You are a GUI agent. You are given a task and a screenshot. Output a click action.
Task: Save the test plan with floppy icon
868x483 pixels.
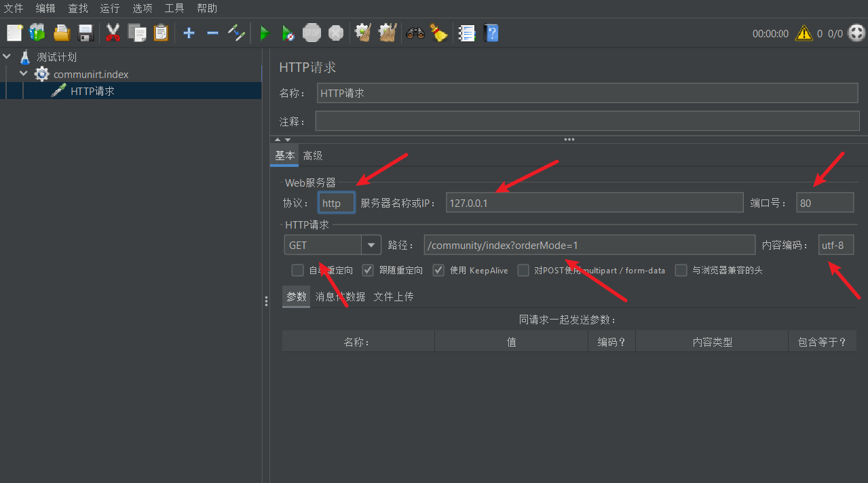click(x=86, y=33)
